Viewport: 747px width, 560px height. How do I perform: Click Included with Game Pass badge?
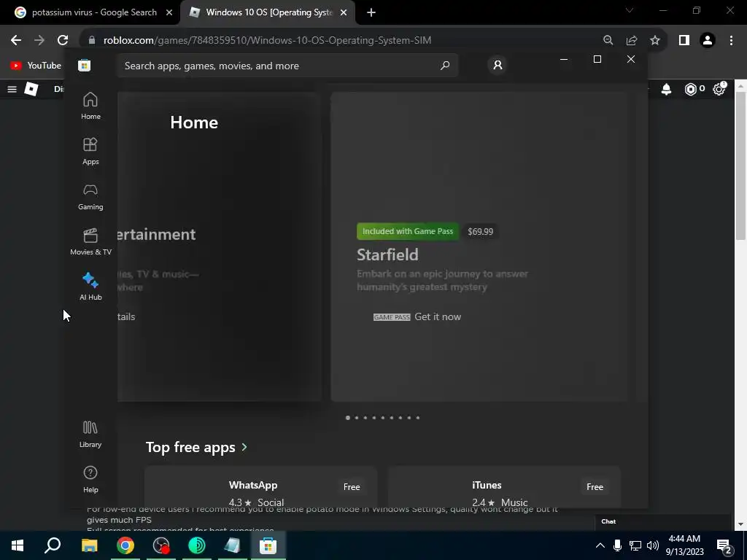click(x=408, y=231)
